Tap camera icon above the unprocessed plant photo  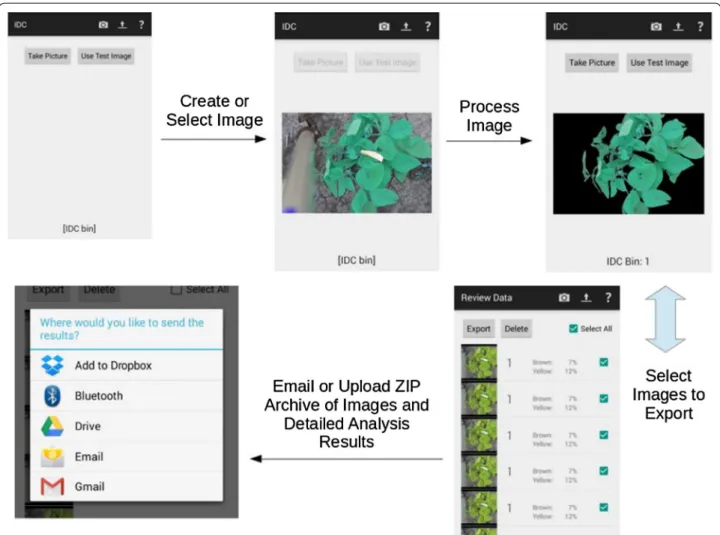tap(384, 27)
